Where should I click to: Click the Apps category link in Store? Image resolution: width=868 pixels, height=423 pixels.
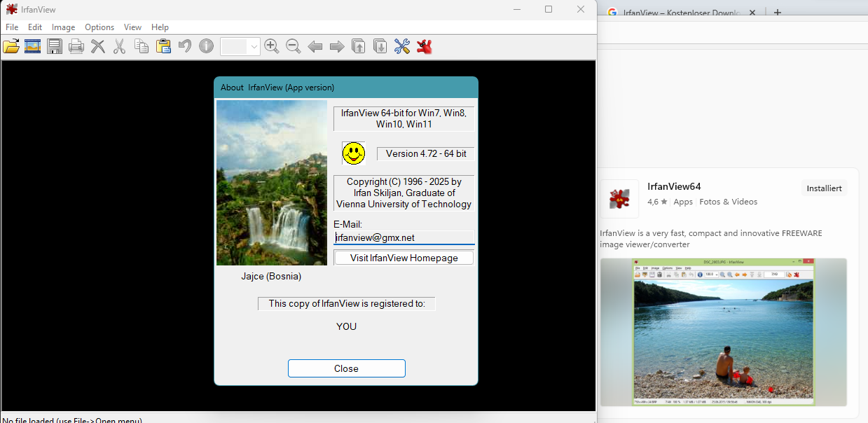coord(682,202)
